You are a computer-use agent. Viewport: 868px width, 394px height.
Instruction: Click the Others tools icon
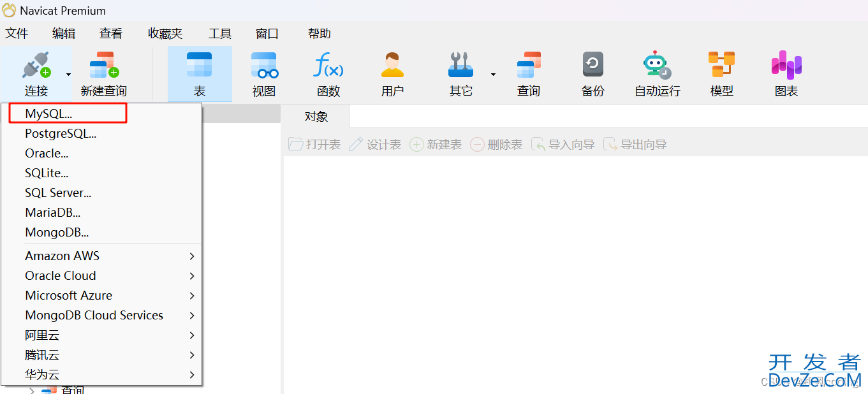pyautogui.click(x=460, y=66)
